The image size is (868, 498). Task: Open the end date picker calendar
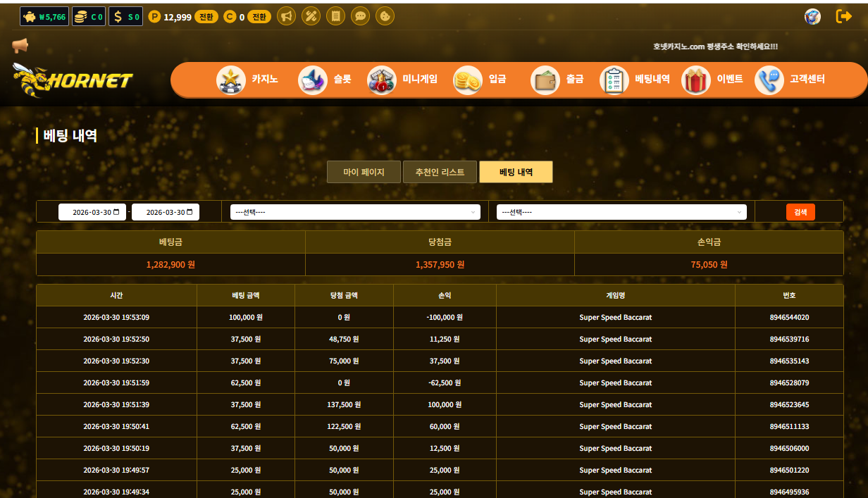[x=190, y=212]
